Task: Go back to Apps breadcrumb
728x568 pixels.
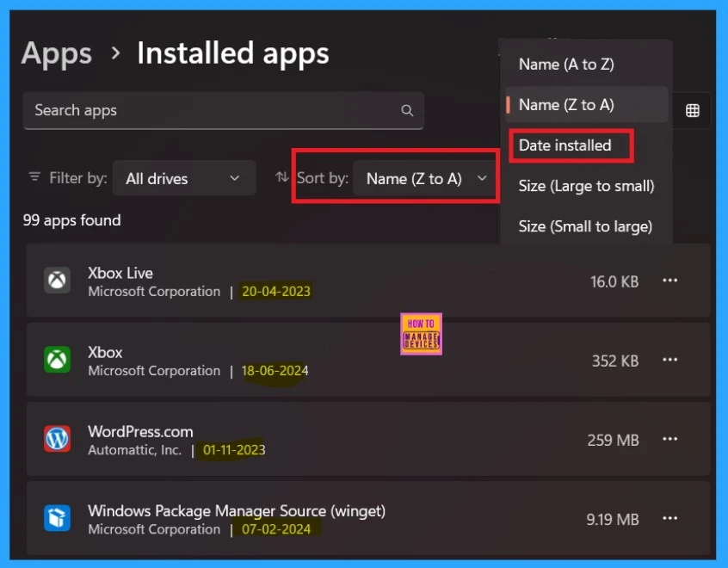Action: [x=57, y=53]
